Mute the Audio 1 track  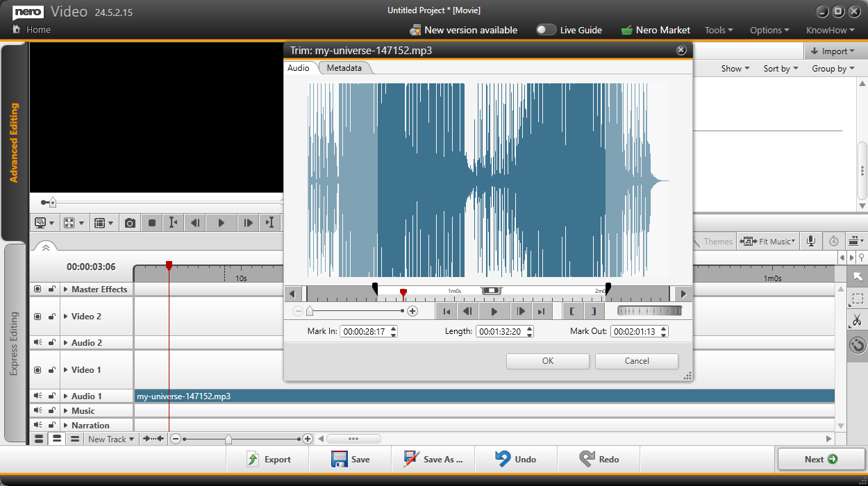[36, 394]
